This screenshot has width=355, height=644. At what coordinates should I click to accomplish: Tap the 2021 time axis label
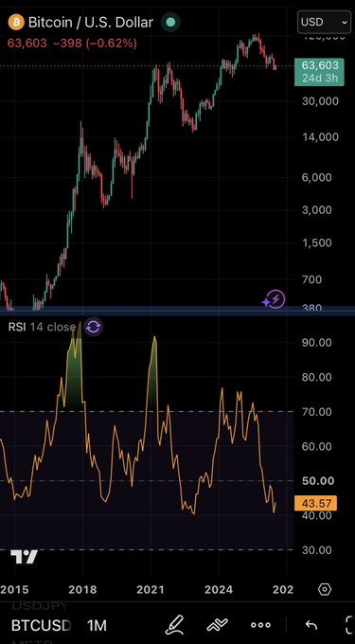tap(151, 590)
